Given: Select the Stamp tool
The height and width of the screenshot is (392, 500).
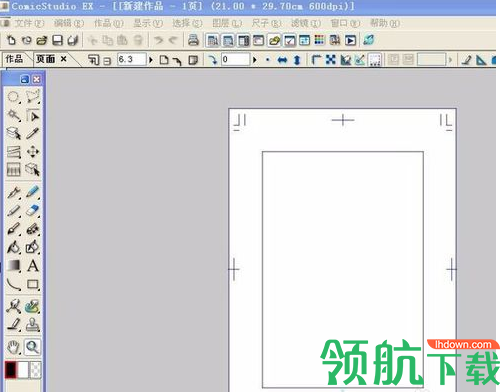Looking at the screenshot, I should tap(33, 324).
